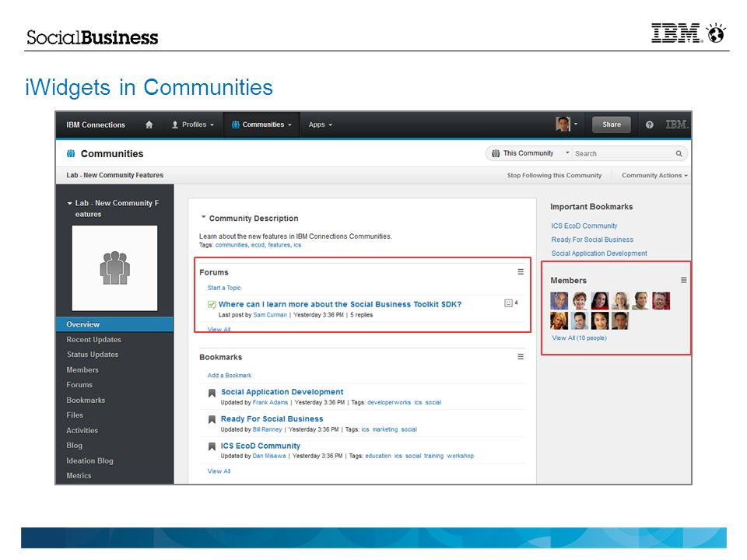Click the marketing tag link
Image resolution: width=747 pixels, height=560 pixels.
point(385,429)
